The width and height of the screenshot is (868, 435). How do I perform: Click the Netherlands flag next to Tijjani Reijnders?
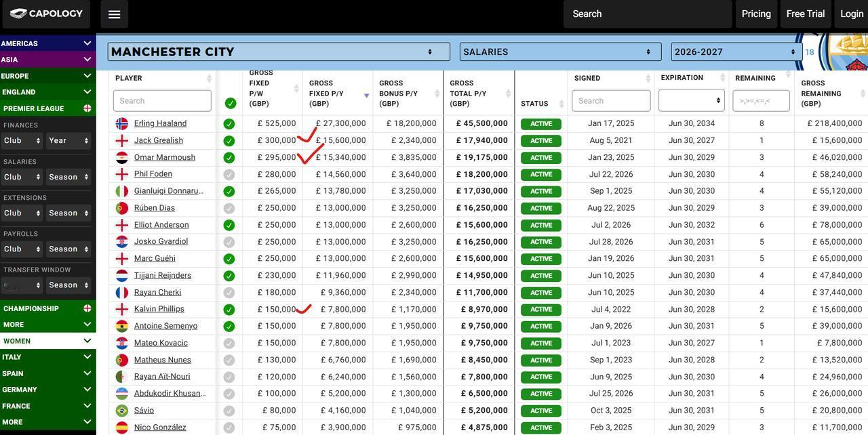click(x=122, y=275)
